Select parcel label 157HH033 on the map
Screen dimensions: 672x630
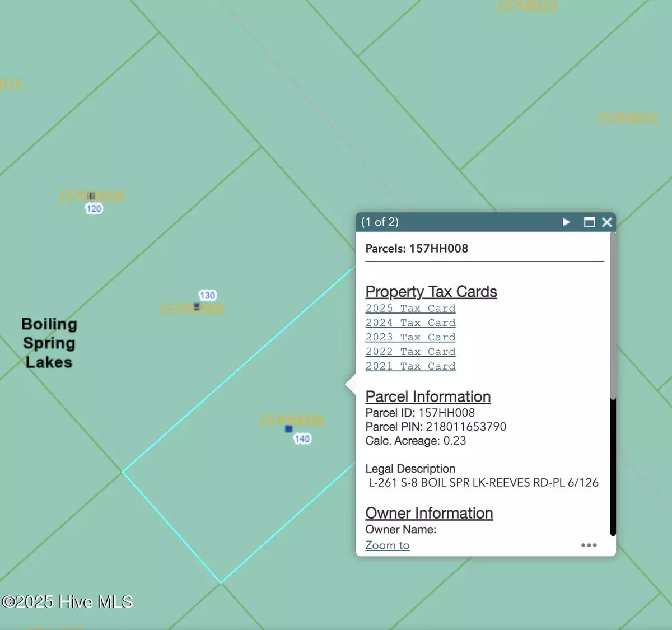[x=627, y=119]
